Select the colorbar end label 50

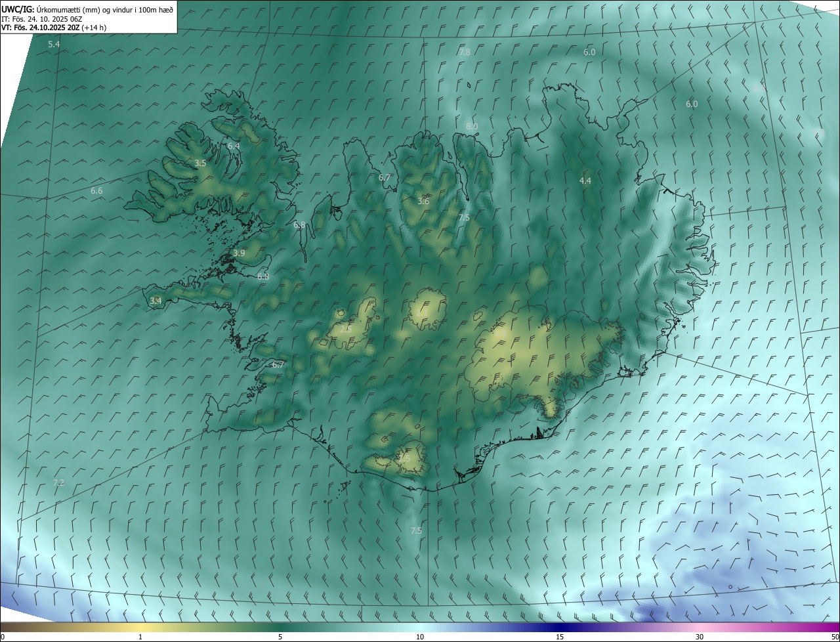[835, 637]
